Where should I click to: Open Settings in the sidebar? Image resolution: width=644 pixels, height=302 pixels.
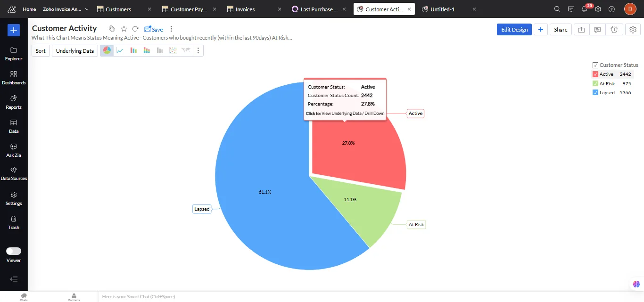tap(14, 198)
